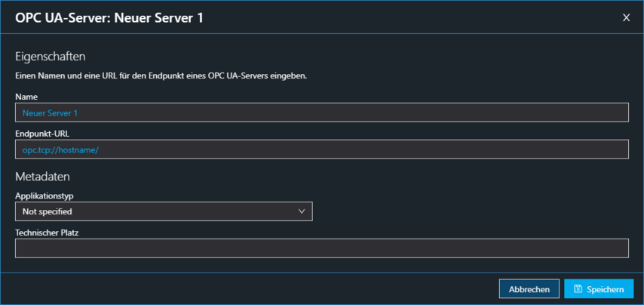
Task: Click the Name field label
Action: (26, 97)
